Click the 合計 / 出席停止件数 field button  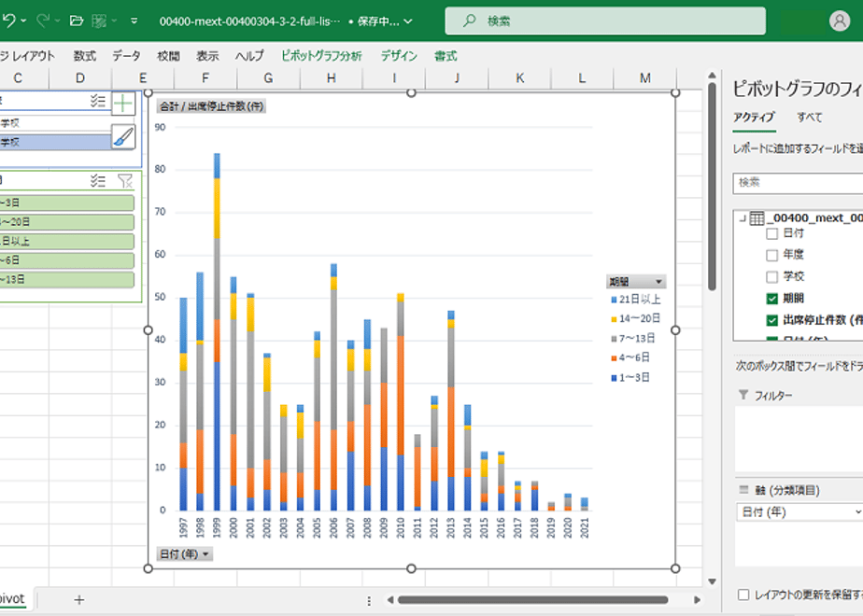211,106
